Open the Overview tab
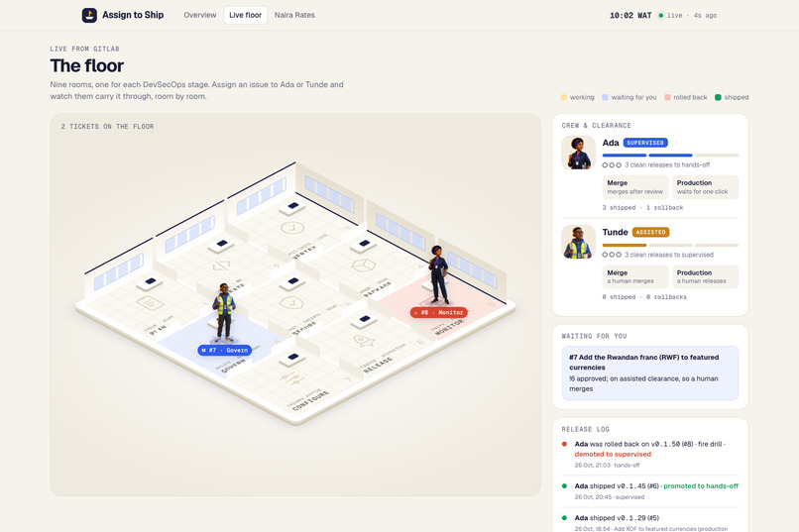The height and width of the screenshot is (532, 799). point(200,15)
